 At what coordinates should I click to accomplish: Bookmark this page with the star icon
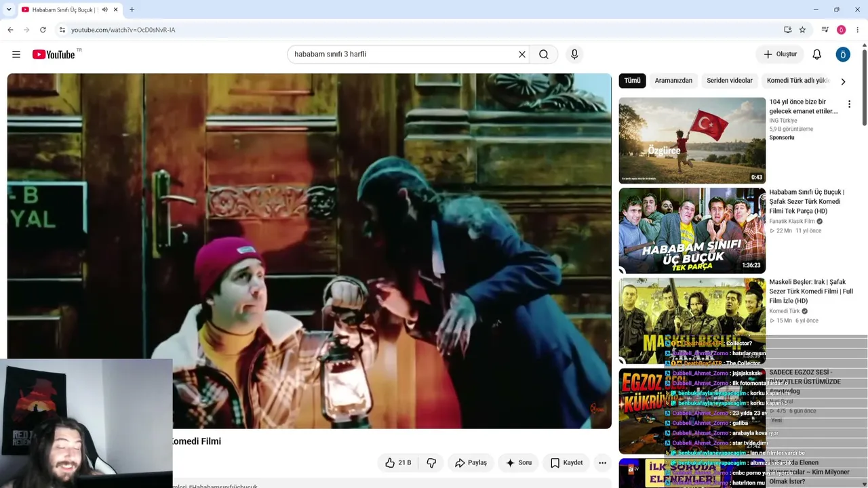[802, 30]
